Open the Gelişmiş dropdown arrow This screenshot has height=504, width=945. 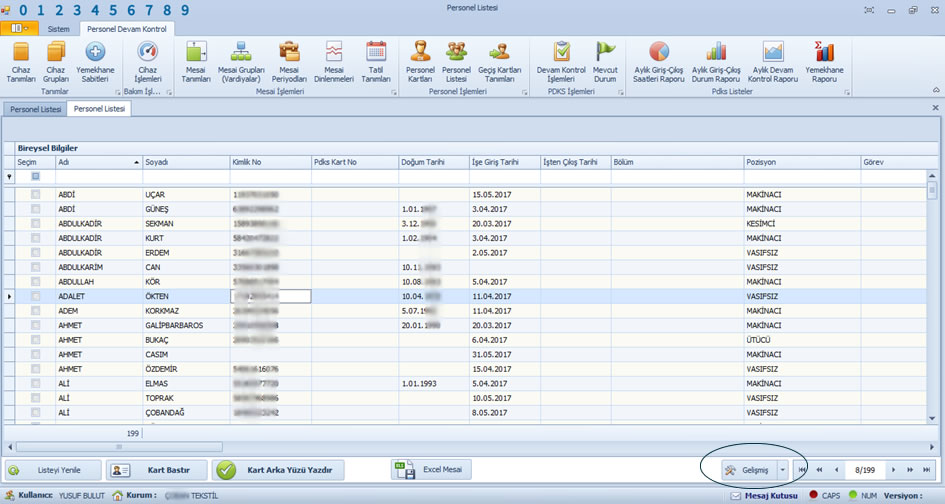[x=782, y=470]
